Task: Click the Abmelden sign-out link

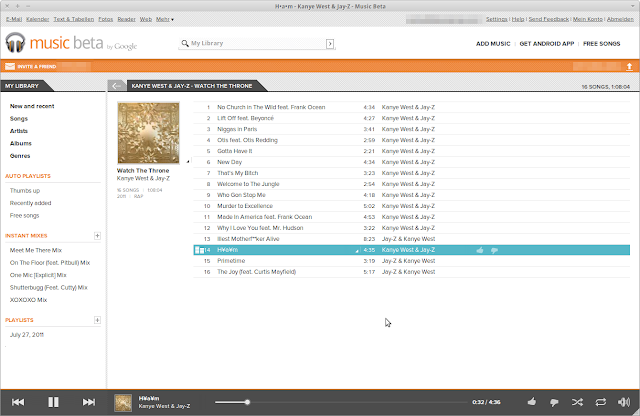Action: pos(620,19)
